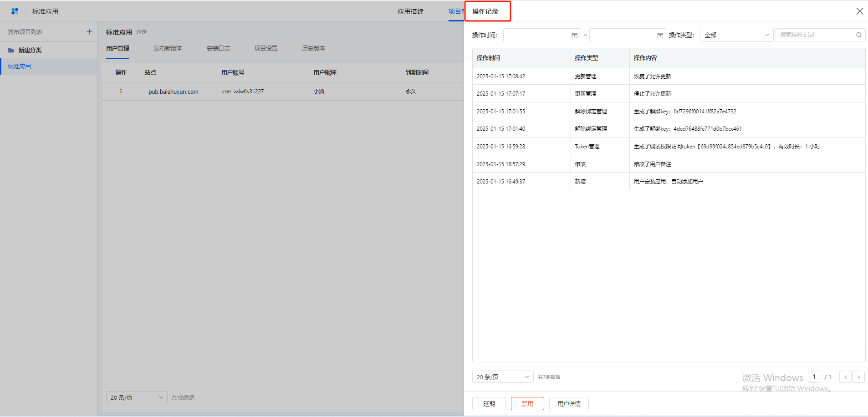This screenshot has height=417, width=868.
Task: Click the plus icon beside 发布项目列表
Action: tap(89, 32)
